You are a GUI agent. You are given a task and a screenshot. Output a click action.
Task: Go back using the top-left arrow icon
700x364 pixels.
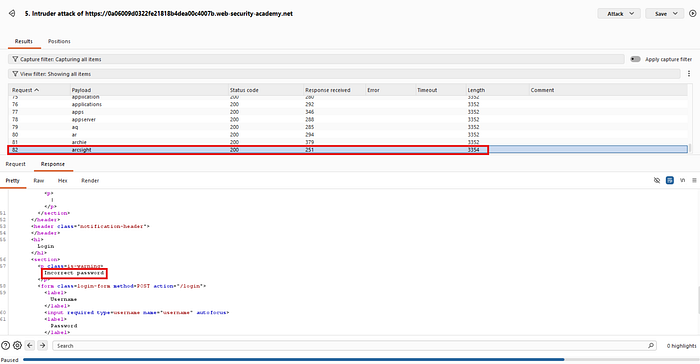click(12, 13)
